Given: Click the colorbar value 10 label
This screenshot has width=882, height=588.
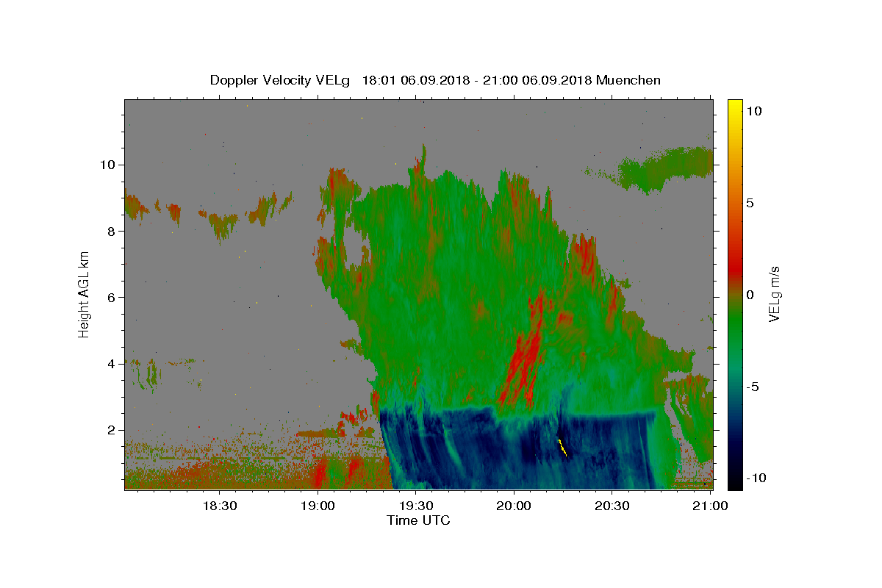Looking at the screenshot, I should pos(753,110).
